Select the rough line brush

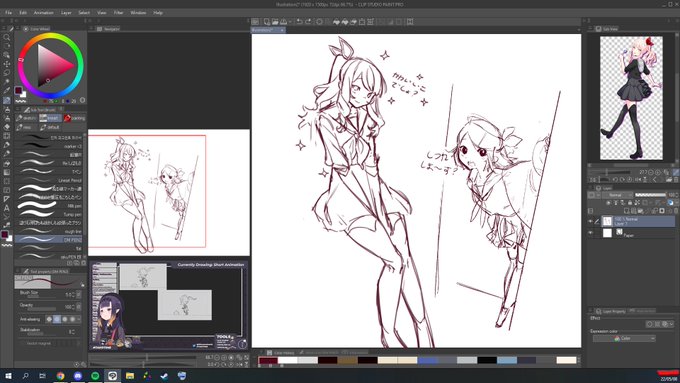[49, 231]
